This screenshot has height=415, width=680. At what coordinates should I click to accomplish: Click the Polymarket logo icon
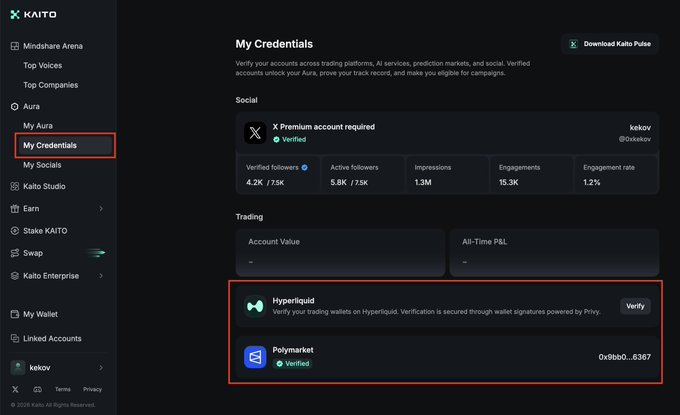tap(255, 357)
